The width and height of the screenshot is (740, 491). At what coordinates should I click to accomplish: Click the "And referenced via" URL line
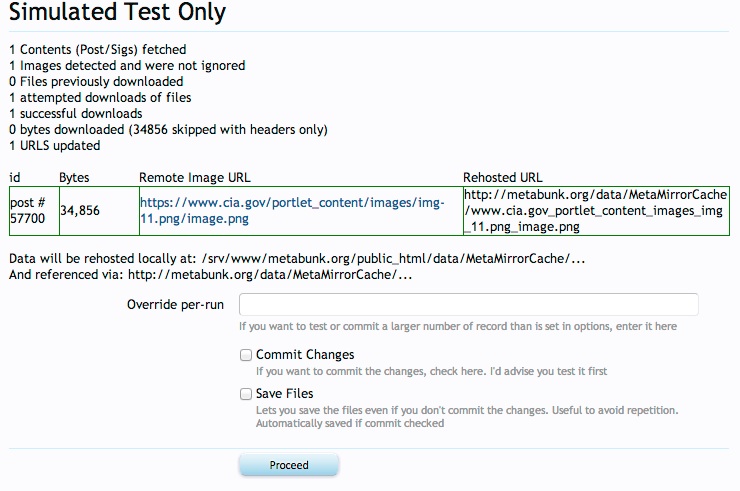pyautogui.click(x=210, y=275)
